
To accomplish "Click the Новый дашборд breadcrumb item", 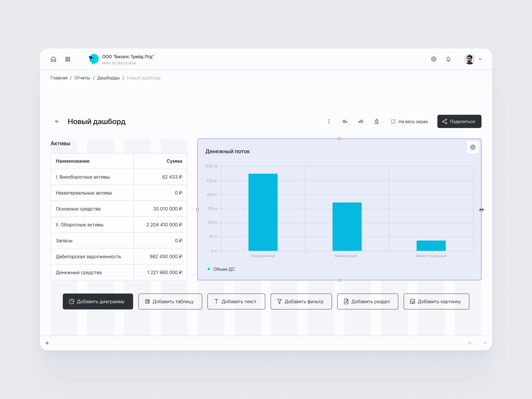I will (144, 78).
